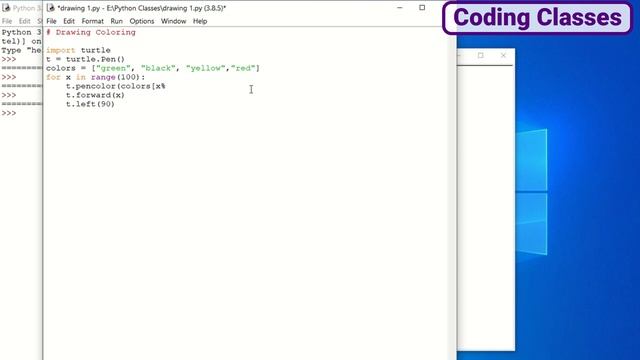
Task: Click the '# Drawing Coloring' comment line
Action: click(x=91, y=32)
